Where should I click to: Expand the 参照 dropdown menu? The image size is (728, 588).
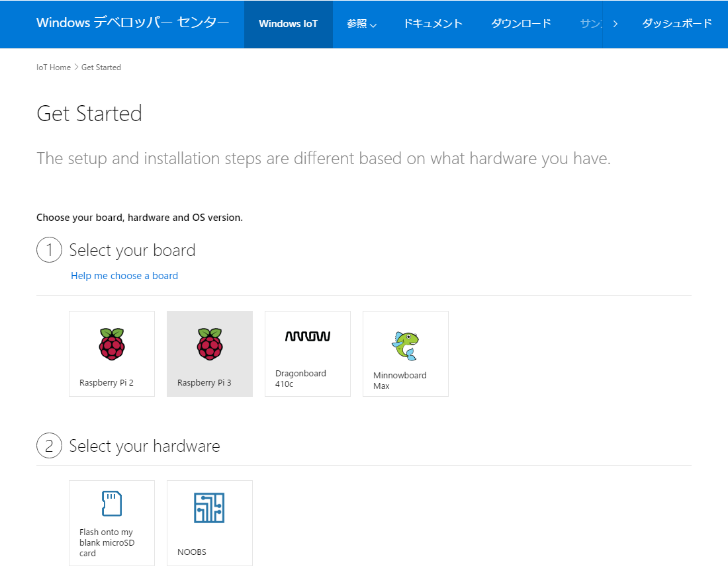pos(361,24)
